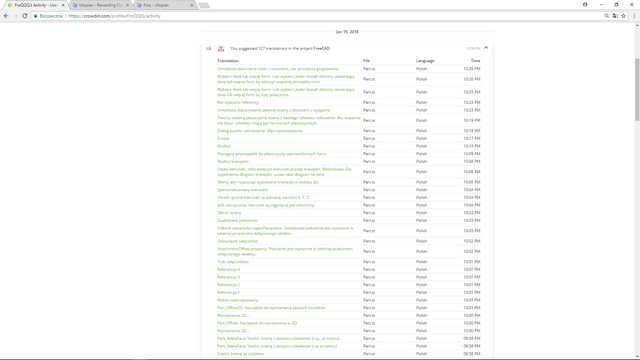Screen dimensions: 640x360
Task: Click the 'Jan 19, 2018' date heading
Action: coord(347,32)
